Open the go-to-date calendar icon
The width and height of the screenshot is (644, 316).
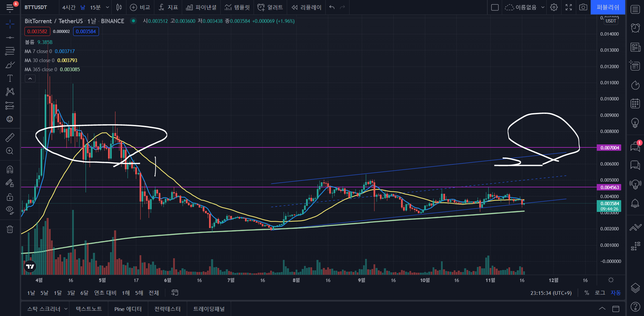click(x=175, y=293)
